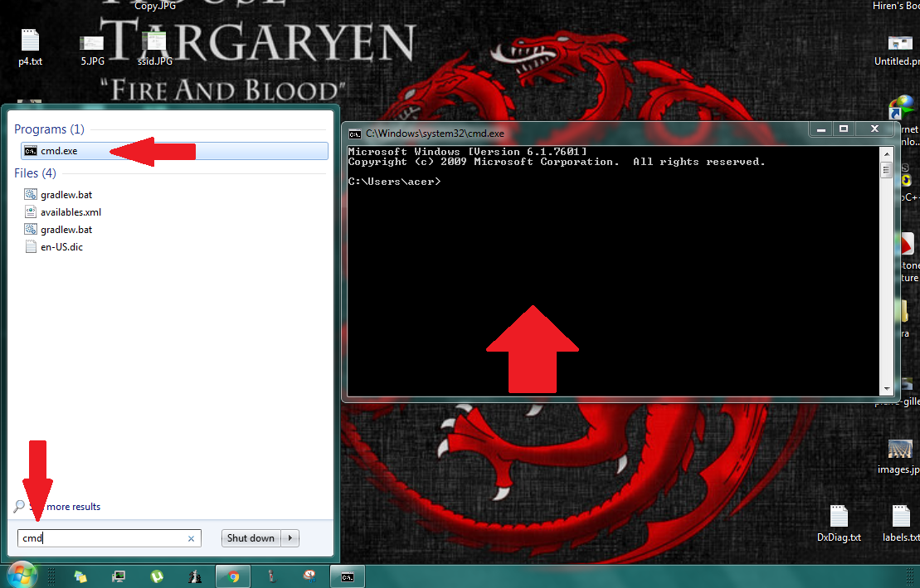Select the labels.txt desktop file
Image resolution: width=920 pixels, height=588 pixels.
tap(901, 523)
